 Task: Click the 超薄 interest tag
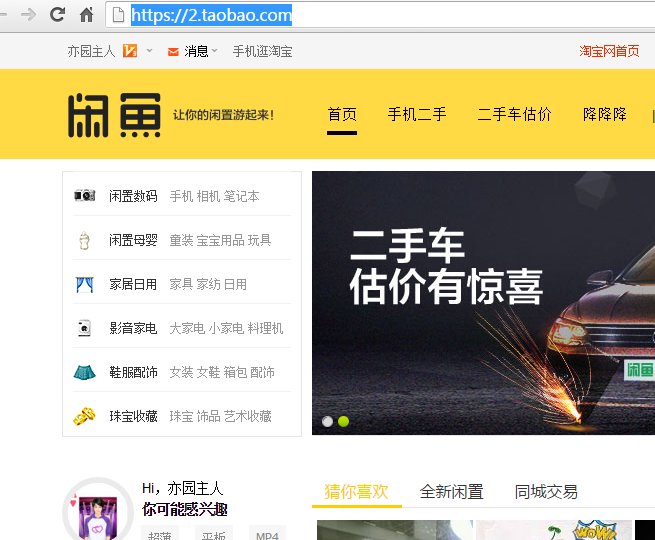[160, 534]
